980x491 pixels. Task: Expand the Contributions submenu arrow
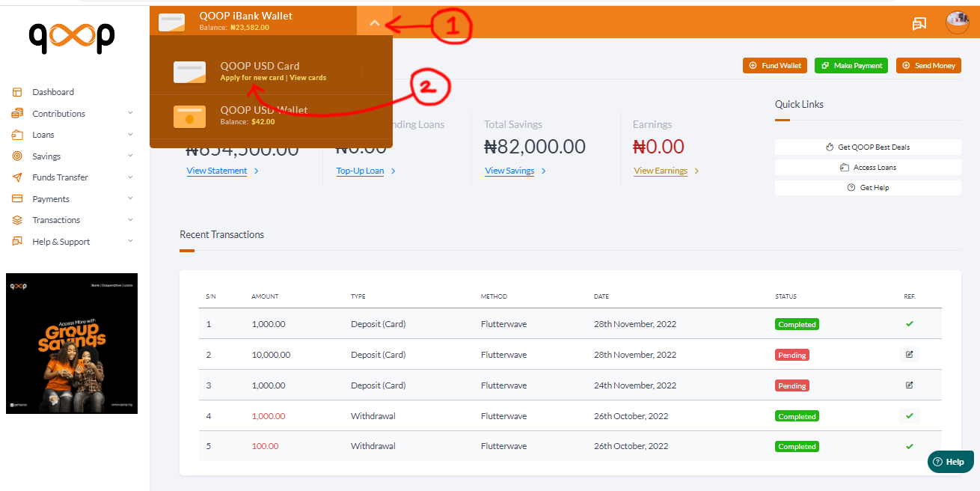[x=130, y=114]
